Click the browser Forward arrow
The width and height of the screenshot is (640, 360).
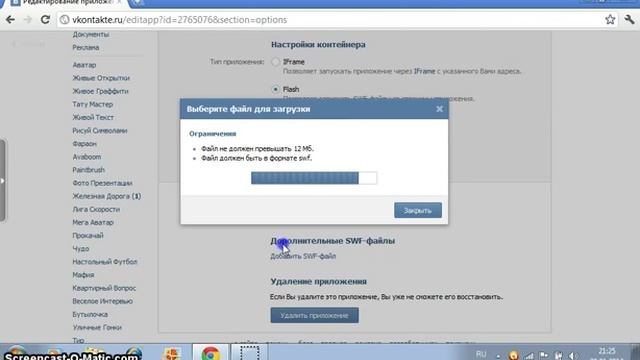click(x=28, y=20)
